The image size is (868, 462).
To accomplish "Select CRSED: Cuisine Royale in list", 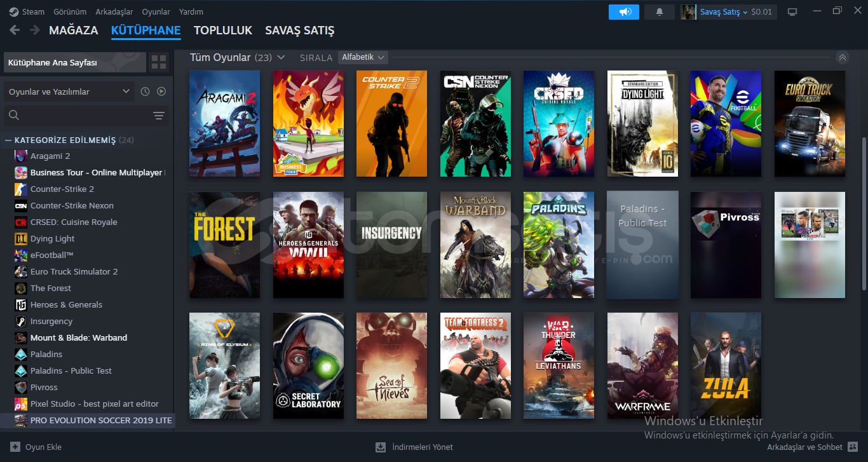I will (86, 222).
